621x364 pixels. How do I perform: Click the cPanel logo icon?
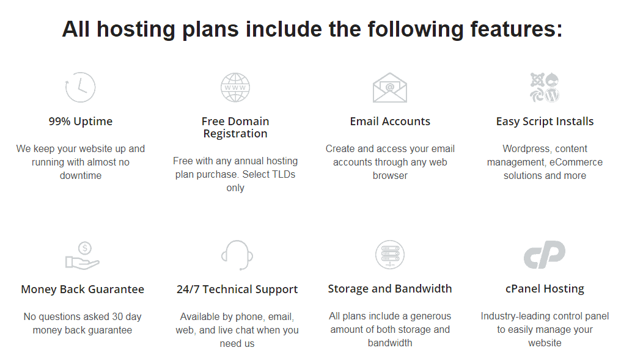(545, 255)
